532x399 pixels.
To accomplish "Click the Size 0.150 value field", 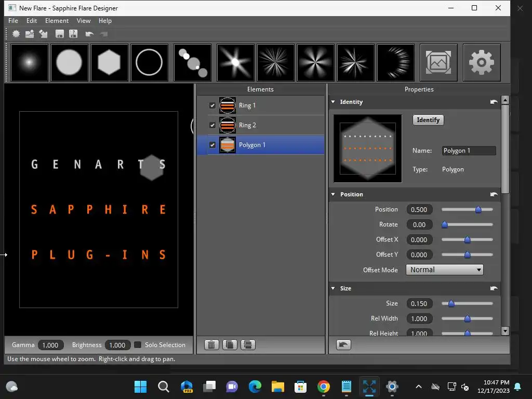I will [419, 303].
